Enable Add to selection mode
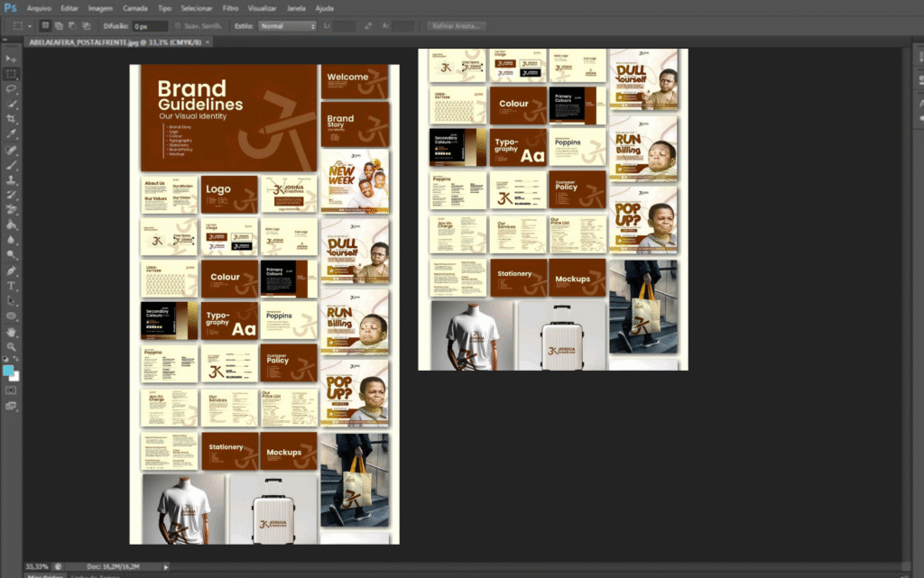Viewport: 924px width, 578px height. point(59,26)
